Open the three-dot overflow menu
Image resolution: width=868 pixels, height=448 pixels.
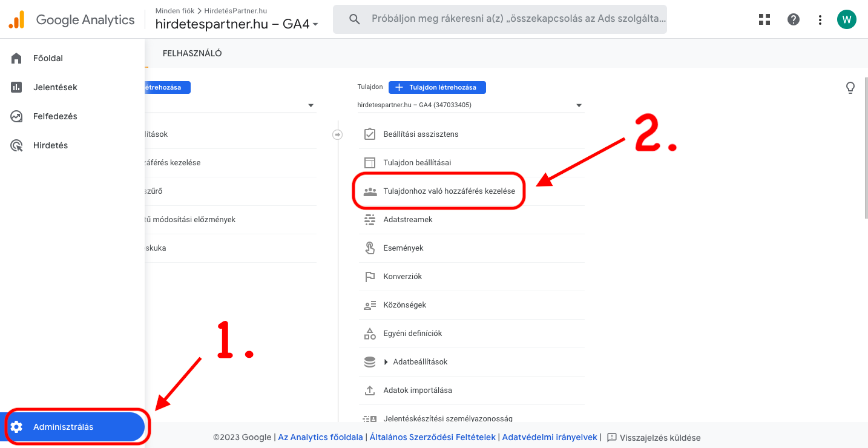click(x=820, y=19)
